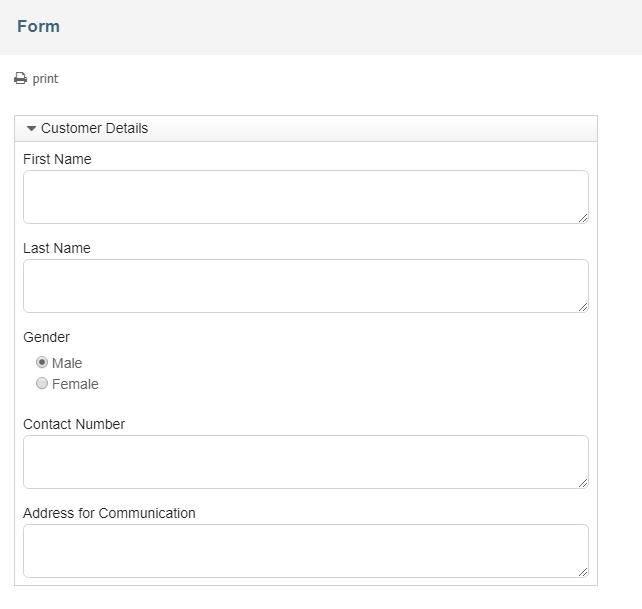This screenshot has height=609, width=642.
Task: Click the printer icon
Action: pyautogui.click(x=20, y=78)
